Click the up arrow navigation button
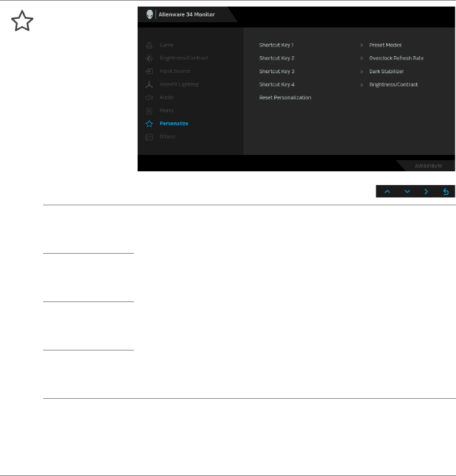This screenshot has height=476, width=456. 387,191
